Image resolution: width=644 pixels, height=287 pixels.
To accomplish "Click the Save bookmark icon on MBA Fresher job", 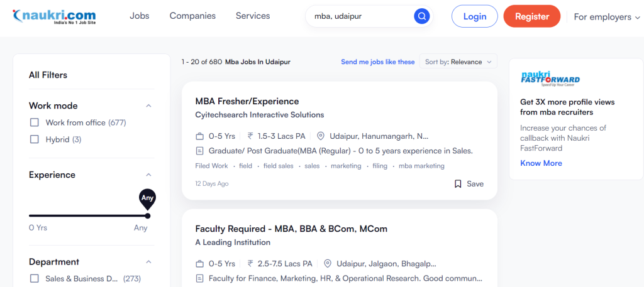I will coord(458,184).
